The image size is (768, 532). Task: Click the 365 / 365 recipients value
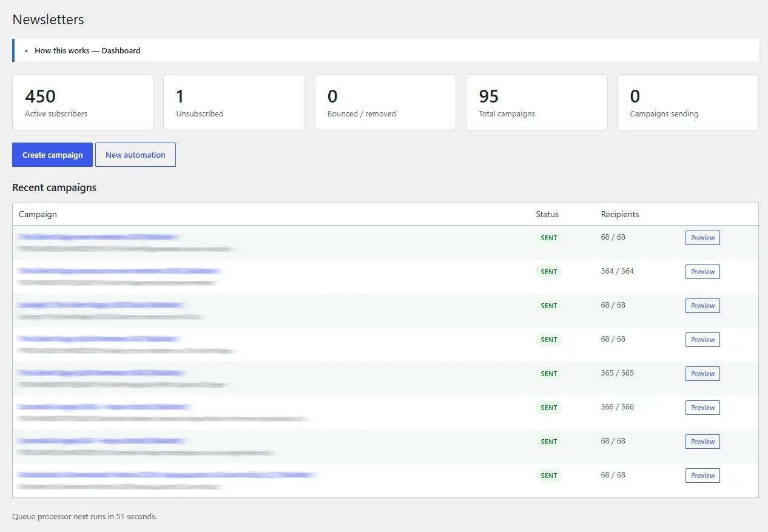coord(618,373)
